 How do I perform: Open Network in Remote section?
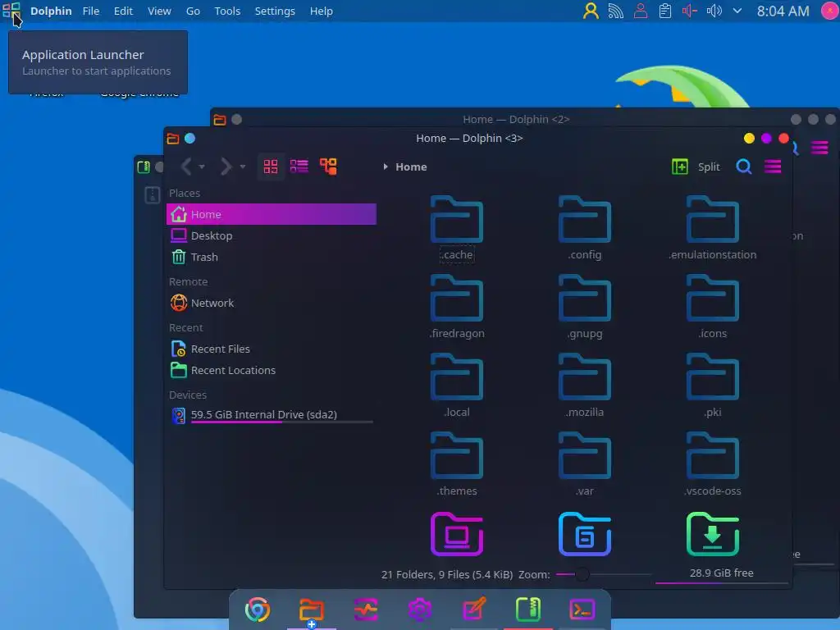(271, 303)
